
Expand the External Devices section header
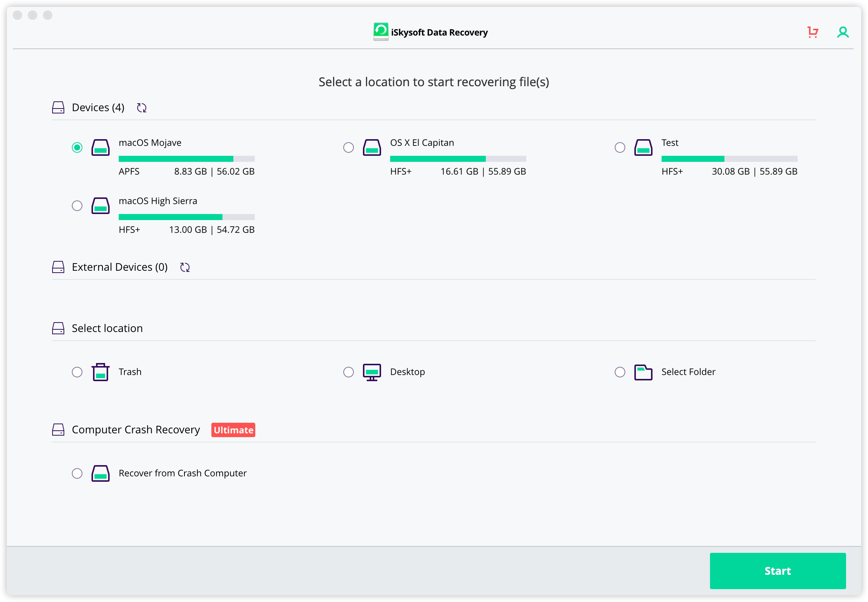coord(119,267)
